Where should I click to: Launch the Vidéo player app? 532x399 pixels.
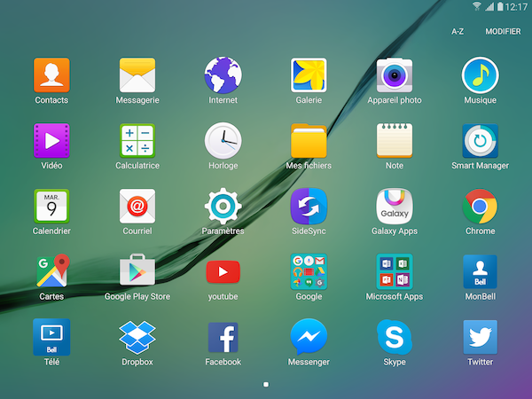tap(51, 140)
